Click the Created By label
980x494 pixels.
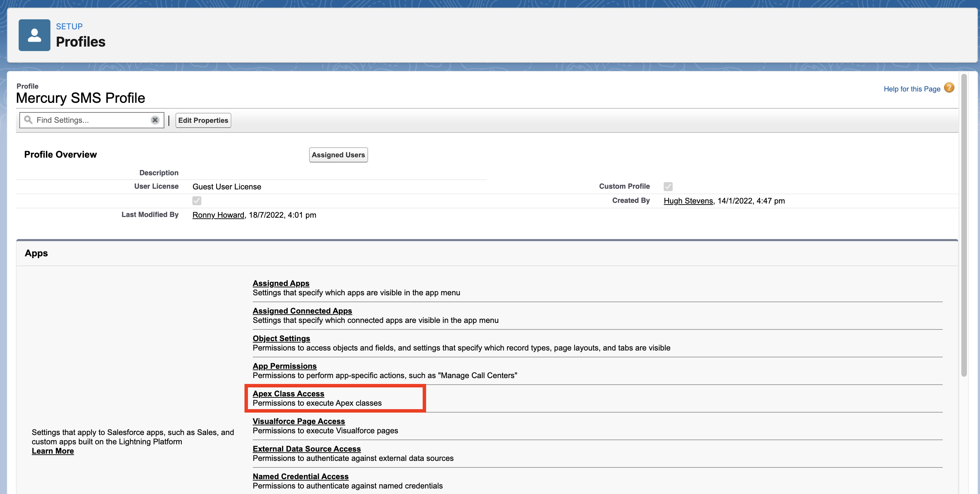coord(631,201)
